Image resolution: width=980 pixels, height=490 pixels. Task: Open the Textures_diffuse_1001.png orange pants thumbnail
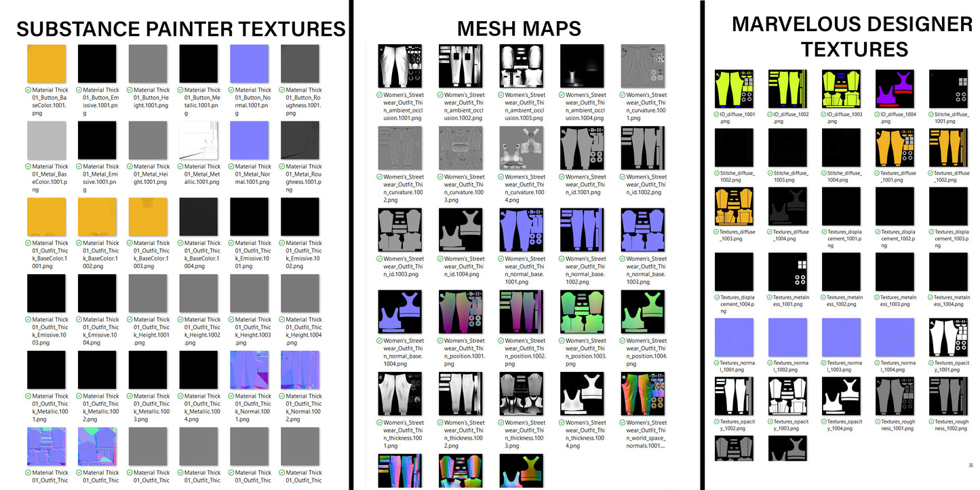[895, 148]
